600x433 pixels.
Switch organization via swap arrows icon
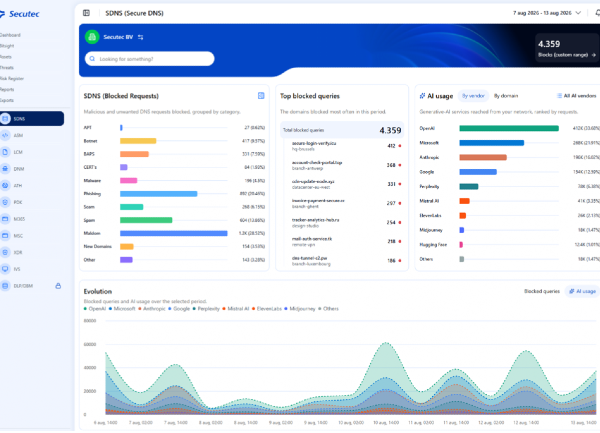click(x=140, y=37)
